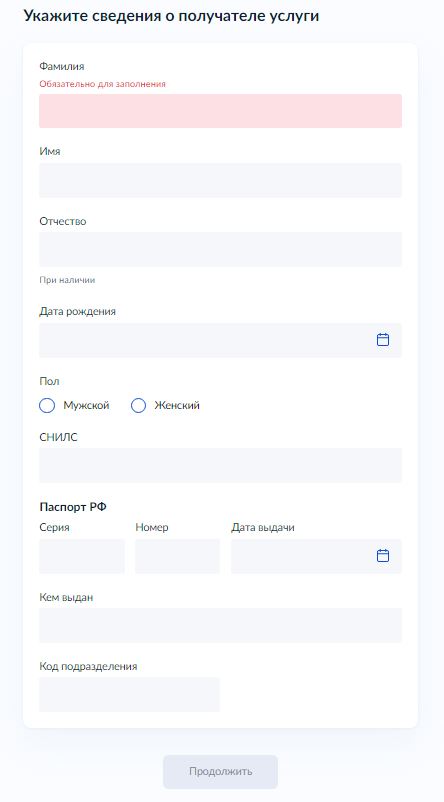Click into the Отчество text field
Screen dimensions: 444x802
[220, 249]
